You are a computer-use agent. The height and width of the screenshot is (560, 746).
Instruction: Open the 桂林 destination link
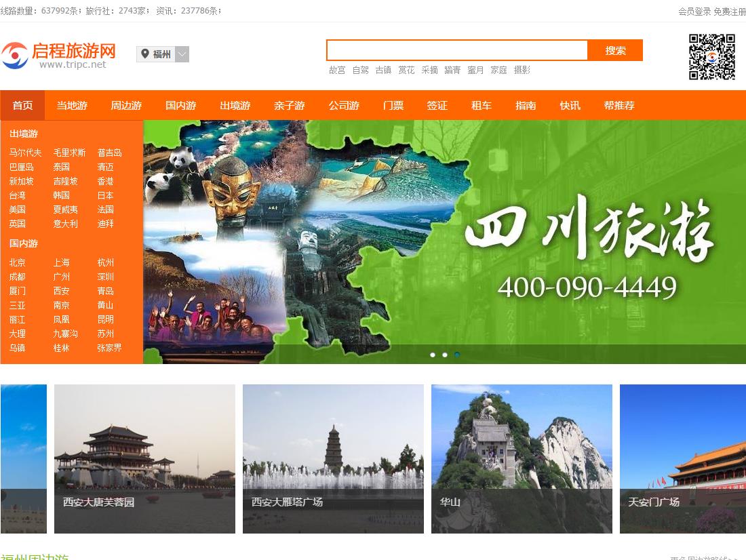point(61,348)
